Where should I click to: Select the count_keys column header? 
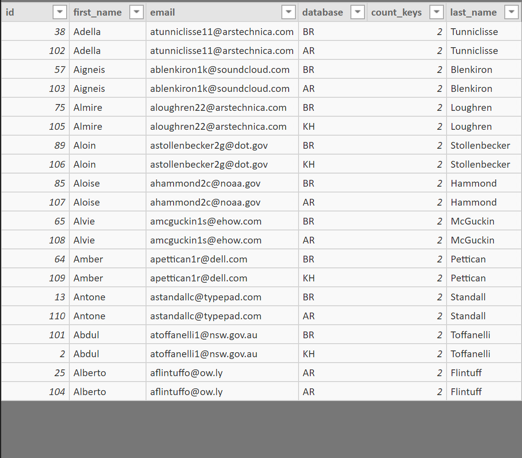pyautogui.click(x=406, y=12)
